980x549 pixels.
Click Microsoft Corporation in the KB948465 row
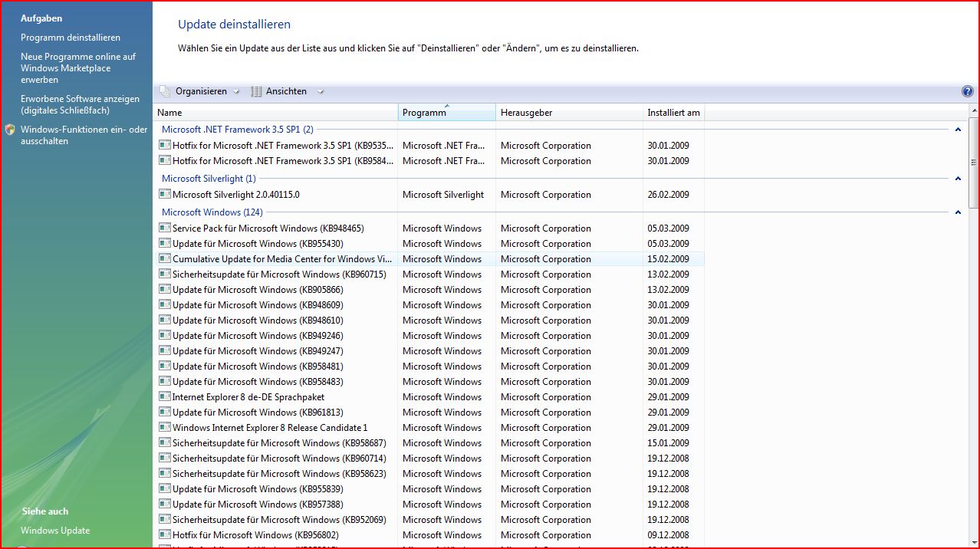tap(546, 228)
